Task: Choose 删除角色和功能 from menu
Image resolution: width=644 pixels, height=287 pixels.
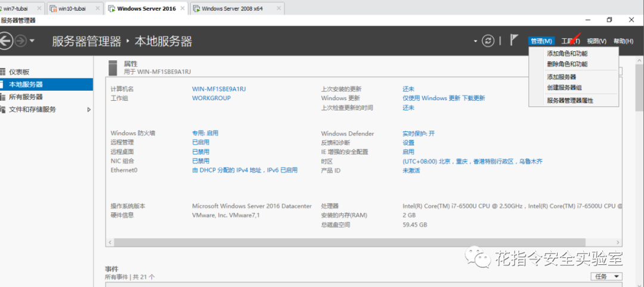Action: coord(567,64)
